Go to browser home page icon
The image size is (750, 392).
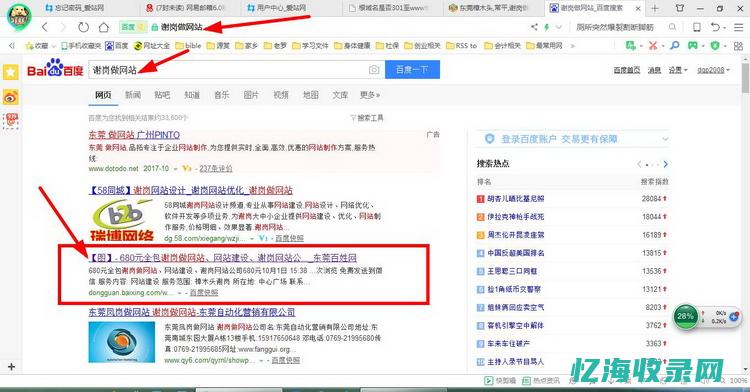tap(103, 27)
